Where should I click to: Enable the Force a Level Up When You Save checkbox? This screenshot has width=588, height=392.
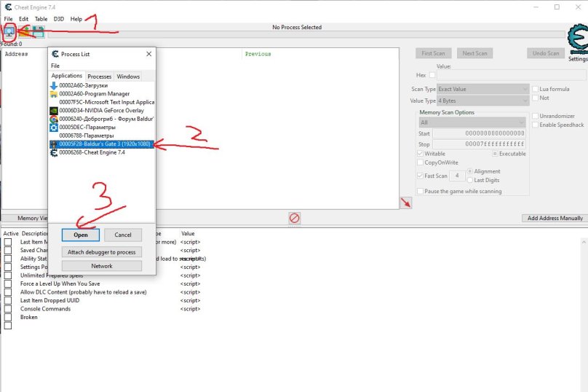pyautogui.click(x=8, y=283)
